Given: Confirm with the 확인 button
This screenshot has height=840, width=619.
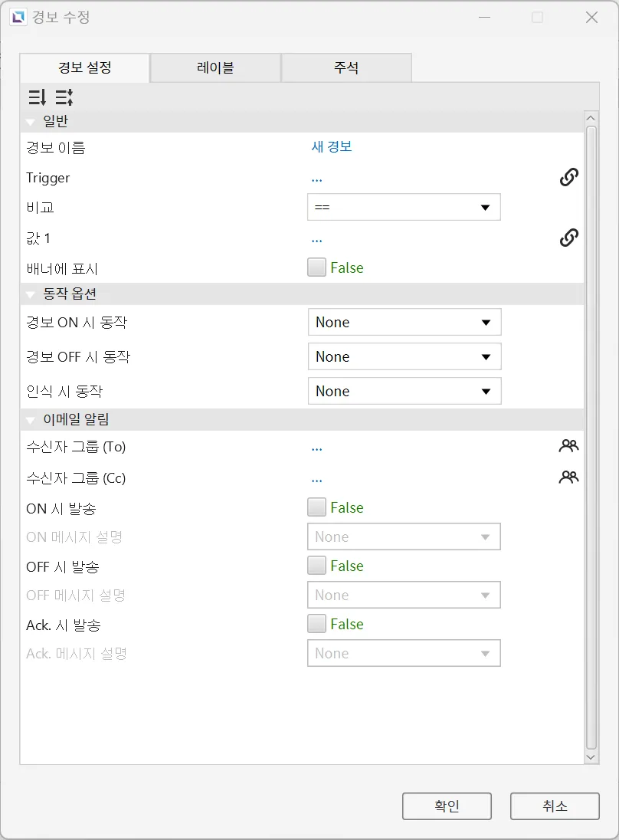Looking at the screenshot, I should (x=447, y=806).
